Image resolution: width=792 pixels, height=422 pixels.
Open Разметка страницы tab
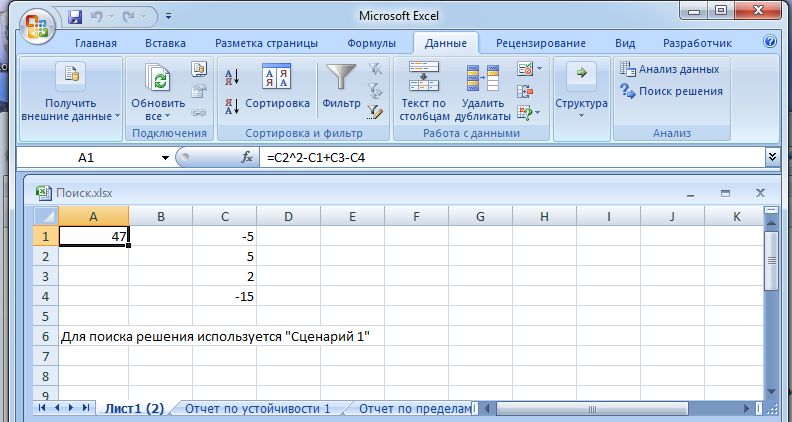pos(266,43)
